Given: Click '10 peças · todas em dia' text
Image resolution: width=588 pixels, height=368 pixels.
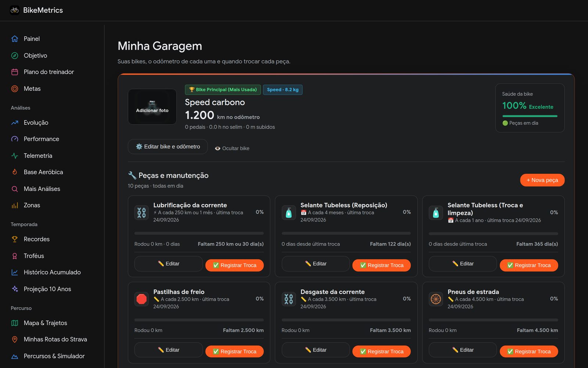Looking at the screenshot, I should point(155,186).
